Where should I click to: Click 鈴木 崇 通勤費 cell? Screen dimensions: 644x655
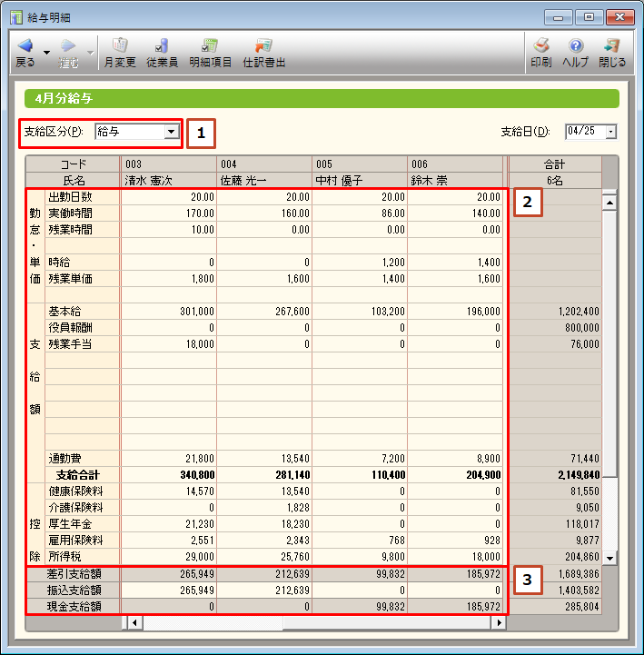(x=455, y=458)
